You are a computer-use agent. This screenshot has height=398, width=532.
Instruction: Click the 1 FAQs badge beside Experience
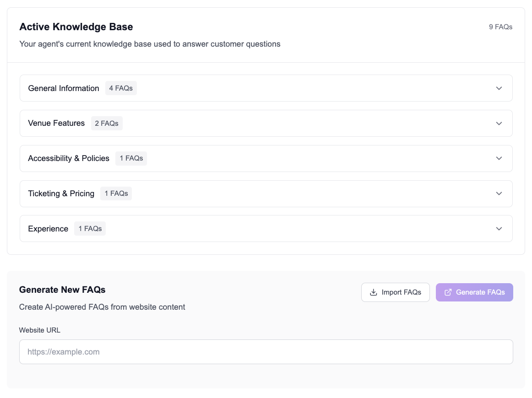[90, 229]
